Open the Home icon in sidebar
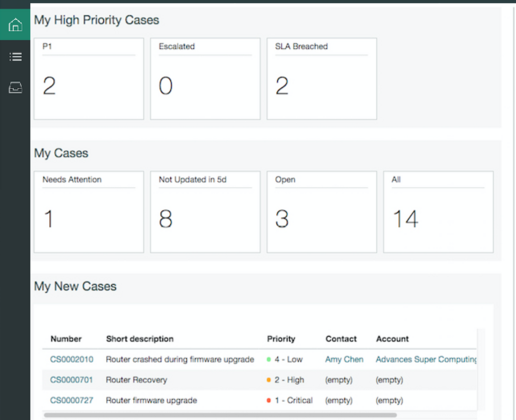 click(x=15, y=25)
